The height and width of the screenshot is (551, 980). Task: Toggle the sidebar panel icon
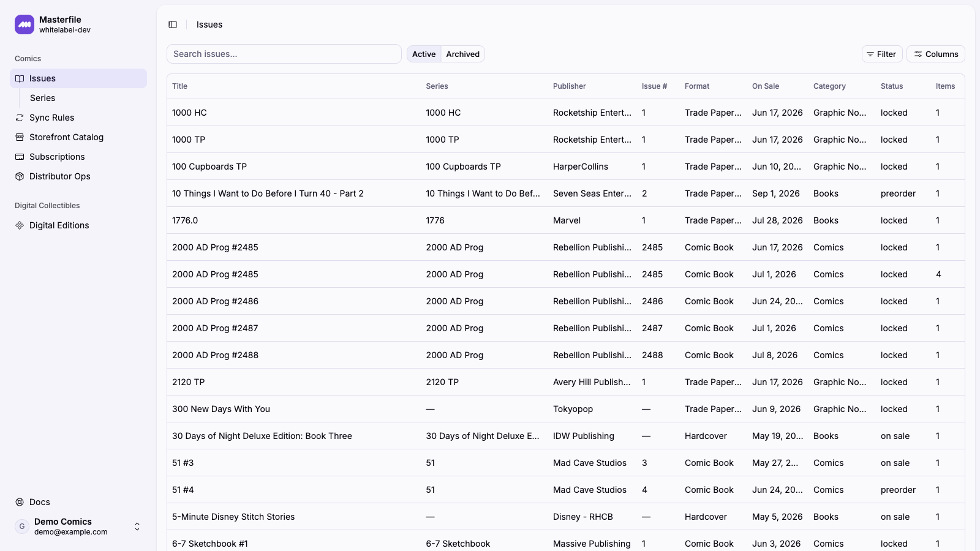[173, 24]
